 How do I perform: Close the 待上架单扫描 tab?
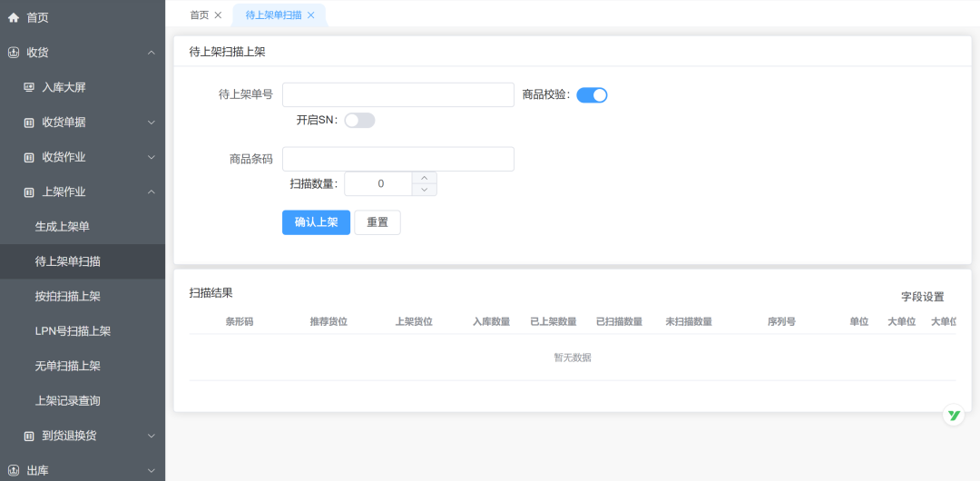point(310,15)
